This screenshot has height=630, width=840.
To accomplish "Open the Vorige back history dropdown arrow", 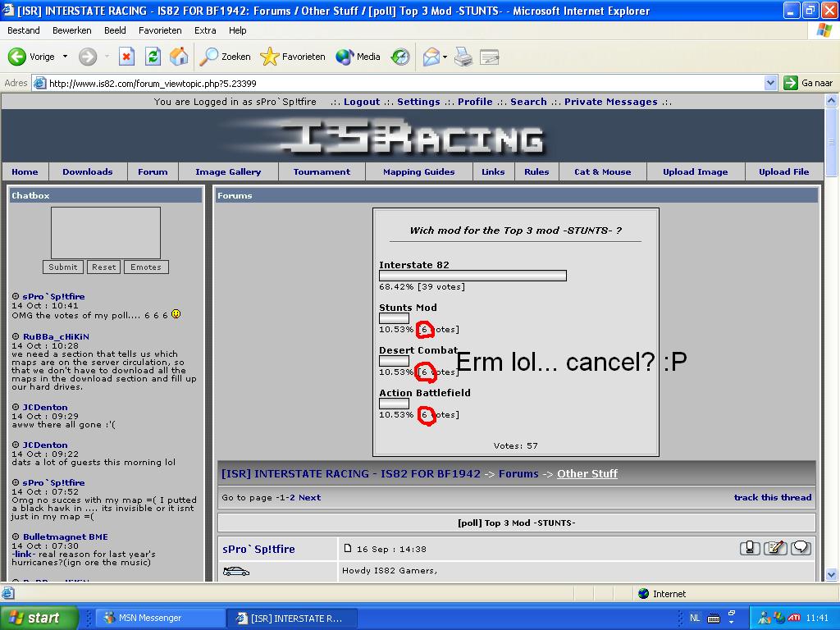I will 65,57.
